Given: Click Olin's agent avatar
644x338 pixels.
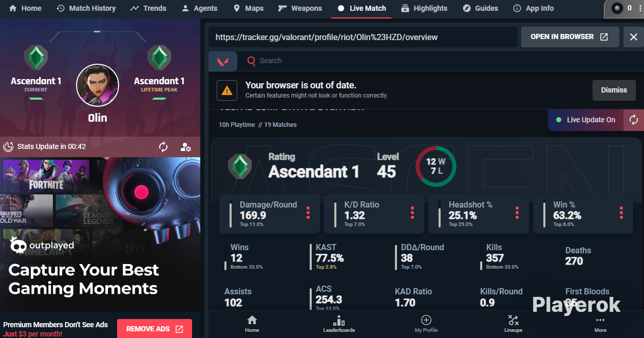Looking at the screenshot, I should point(98,85).
